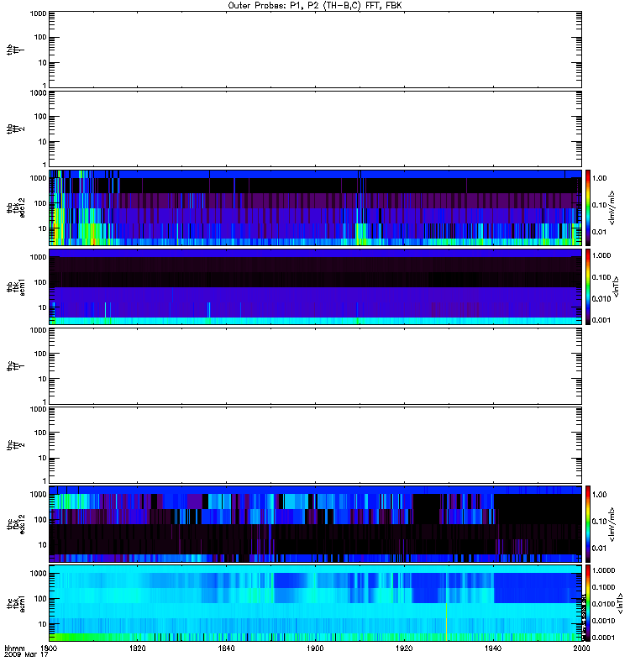The height and width of the screenshot is (672, 630).
Task: Click the '0.0100' value on thc scm1 color bar
Action: tap(603, 604)
